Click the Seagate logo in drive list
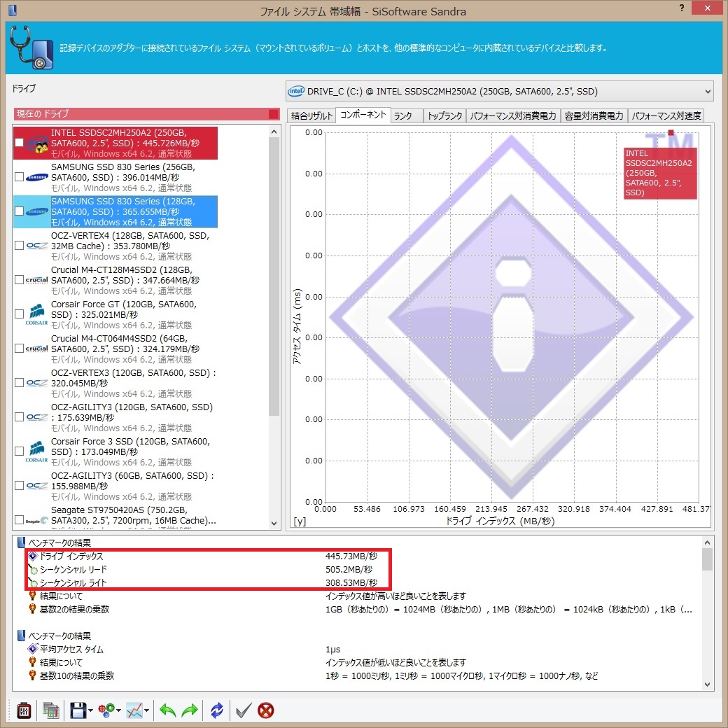The width and height of the screenshot is (728, 728). 36,521
